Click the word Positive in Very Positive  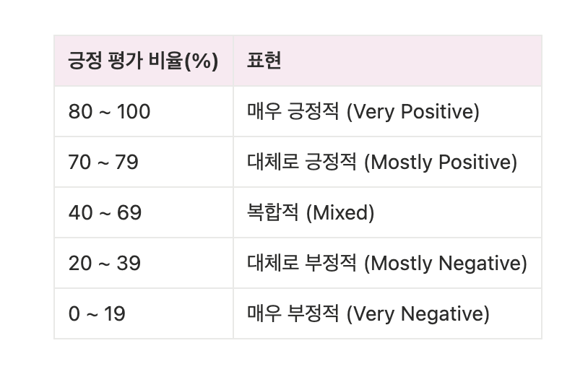click(437, 112)
